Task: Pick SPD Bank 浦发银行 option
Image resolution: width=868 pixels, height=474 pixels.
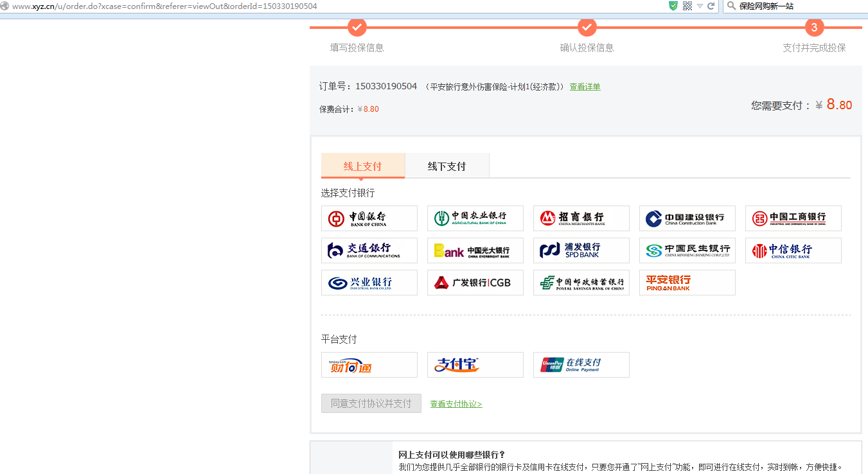Action: click(x=581, y=250)
